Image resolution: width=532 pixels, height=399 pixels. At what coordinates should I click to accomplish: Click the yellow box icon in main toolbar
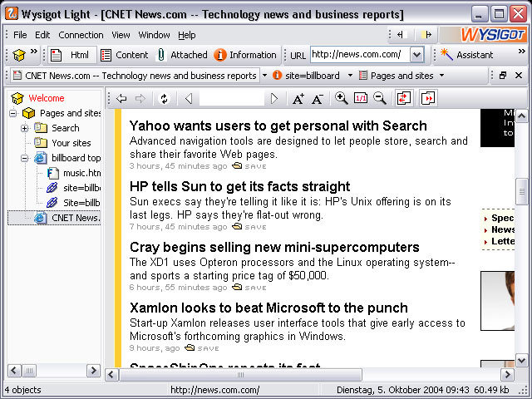click(19, 55)
